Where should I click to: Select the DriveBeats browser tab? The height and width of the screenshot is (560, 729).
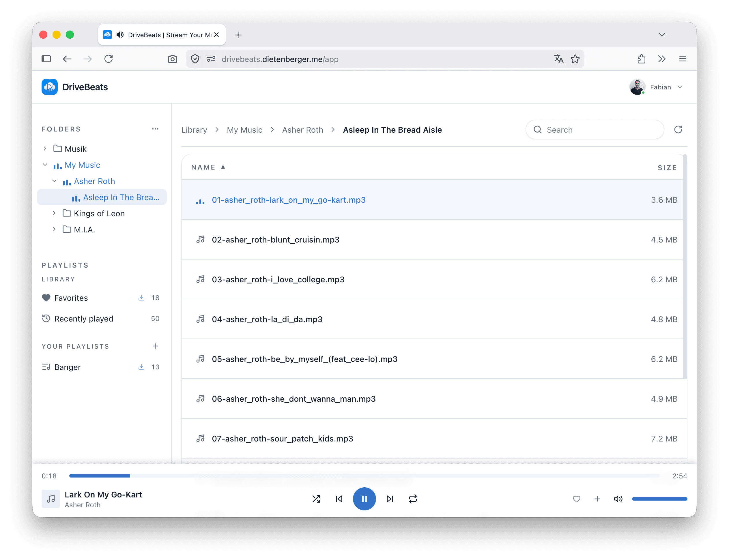click(x=162, y=35)
